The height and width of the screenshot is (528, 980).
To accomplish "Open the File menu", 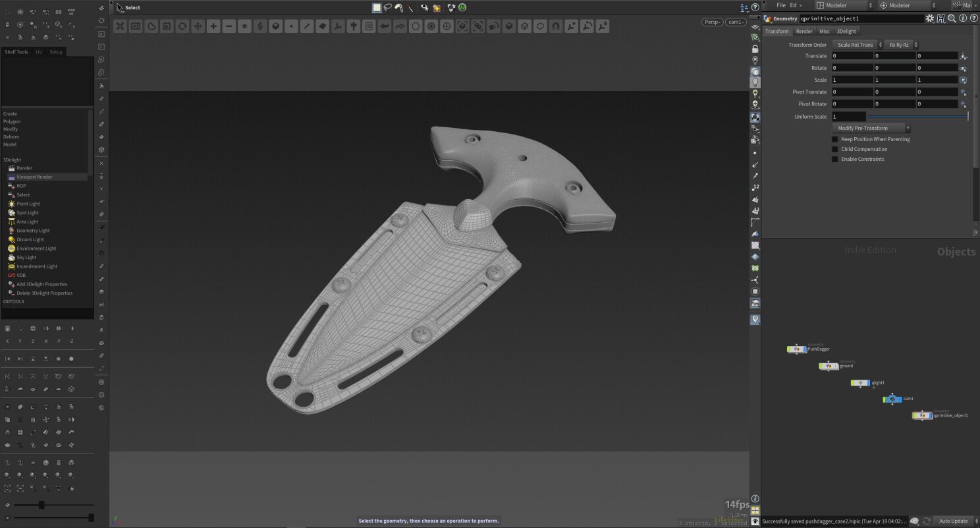I will (780, 5).
